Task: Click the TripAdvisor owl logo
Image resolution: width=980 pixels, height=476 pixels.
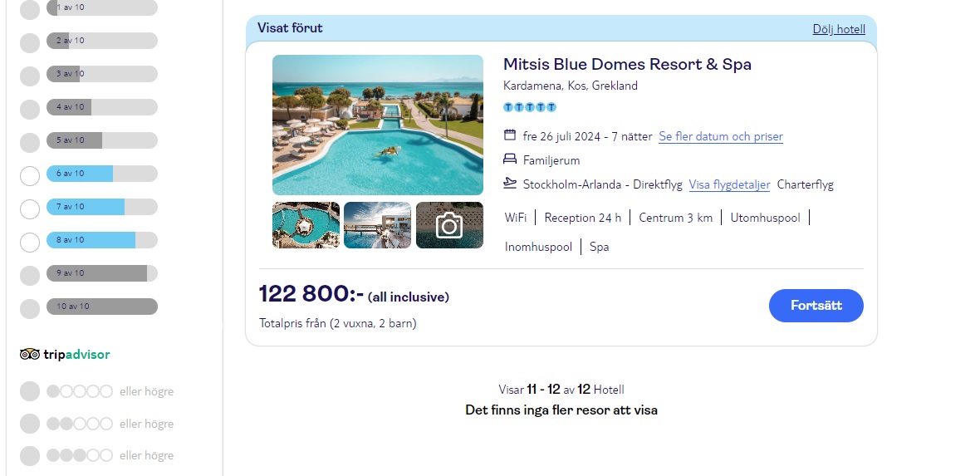Action: (29, 355)
